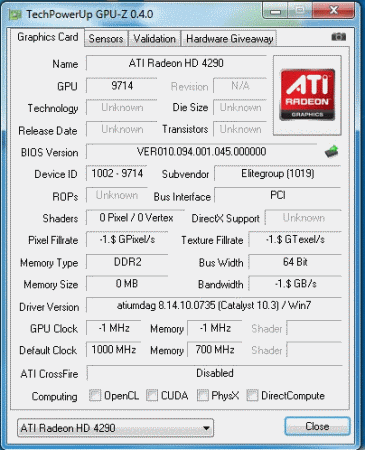
Task: Check the PhysX checkbox
Action: pyautogui.click(x=202, y=395)
